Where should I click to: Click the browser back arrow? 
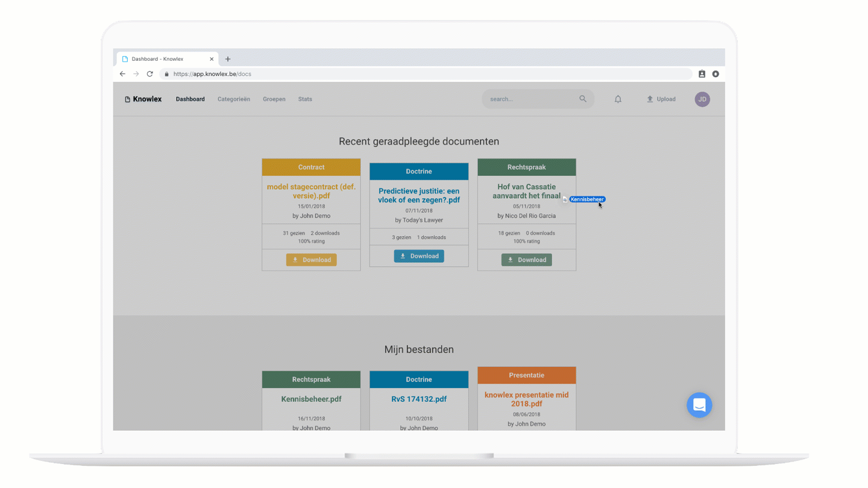pos(122,74)
